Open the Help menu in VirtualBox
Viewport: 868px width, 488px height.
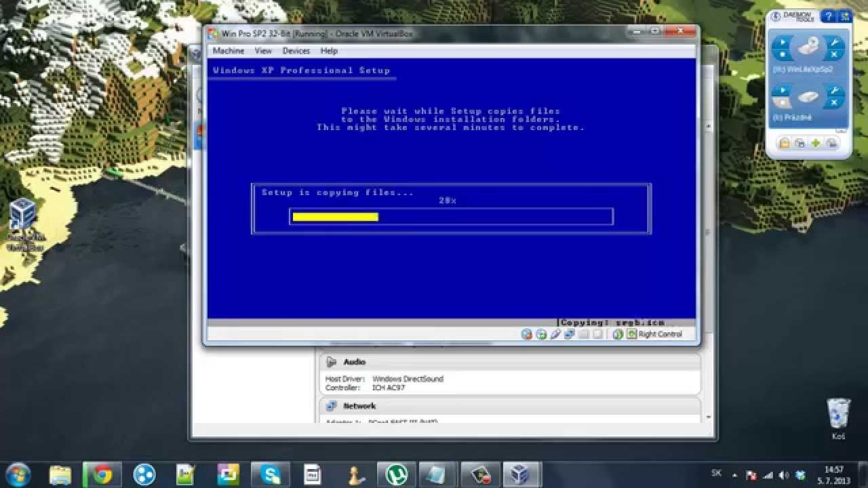329,51
